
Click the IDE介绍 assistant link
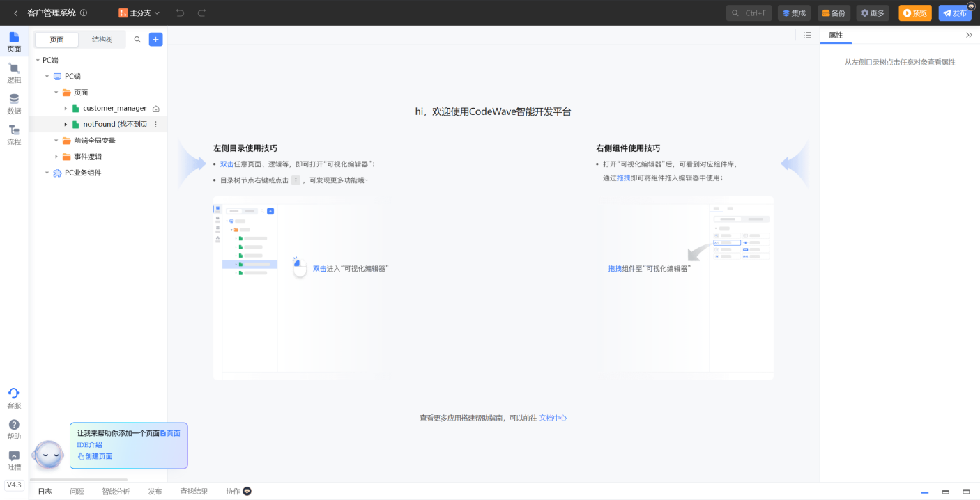(x=89, y=444)
